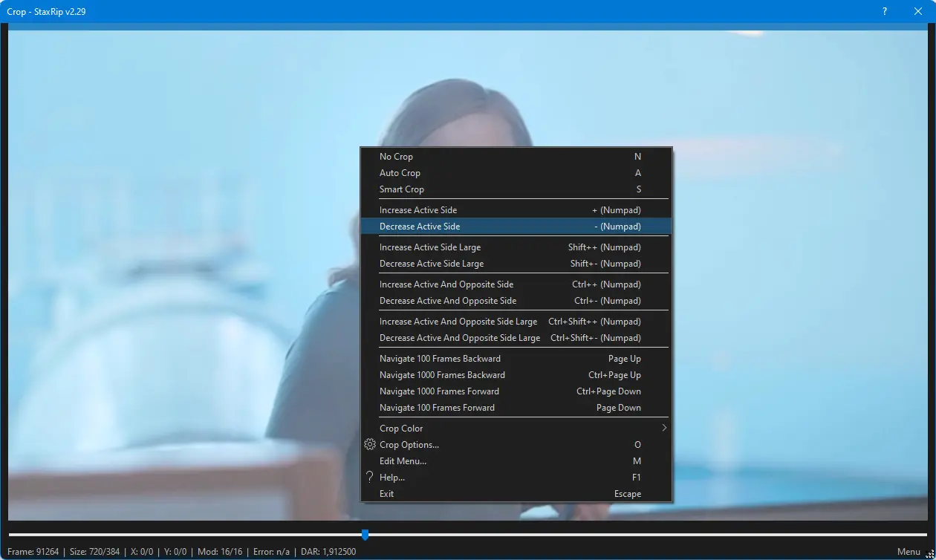Open Help... from the context menu
The image size is (936, 560).
516,478
